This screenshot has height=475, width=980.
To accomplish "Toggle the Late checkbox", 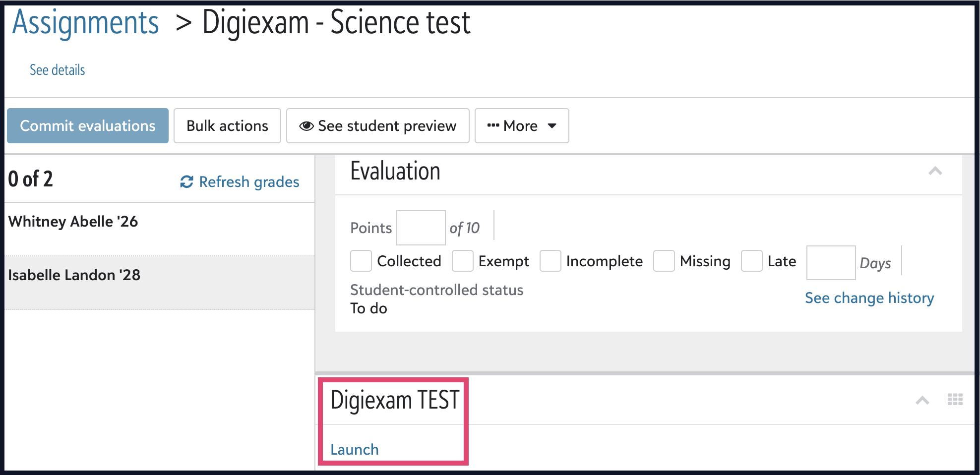I will 751,261.
